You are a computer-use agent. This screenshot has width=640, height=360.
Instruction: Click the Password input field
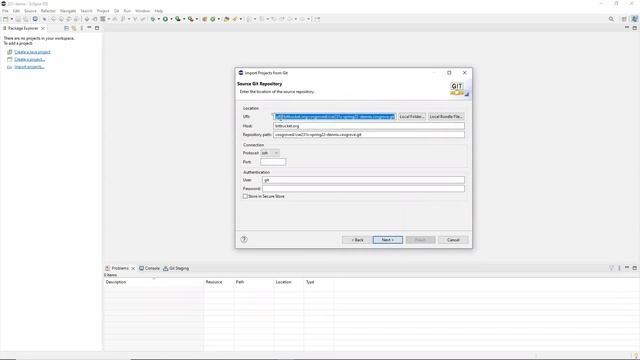tap(363, 189)
